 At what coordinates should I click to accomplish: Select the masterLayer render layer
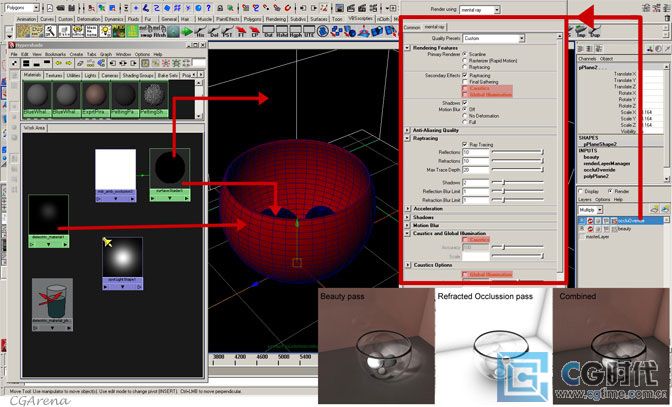click(597, 236)
